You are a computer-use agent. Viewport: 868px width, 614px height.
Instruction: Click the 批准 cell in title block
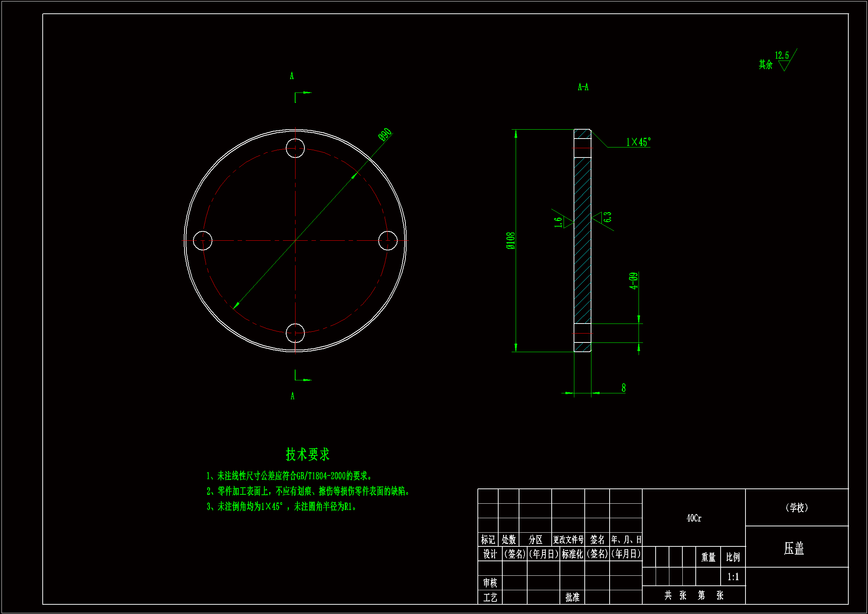pyautogui.click(x=572, y=597)
